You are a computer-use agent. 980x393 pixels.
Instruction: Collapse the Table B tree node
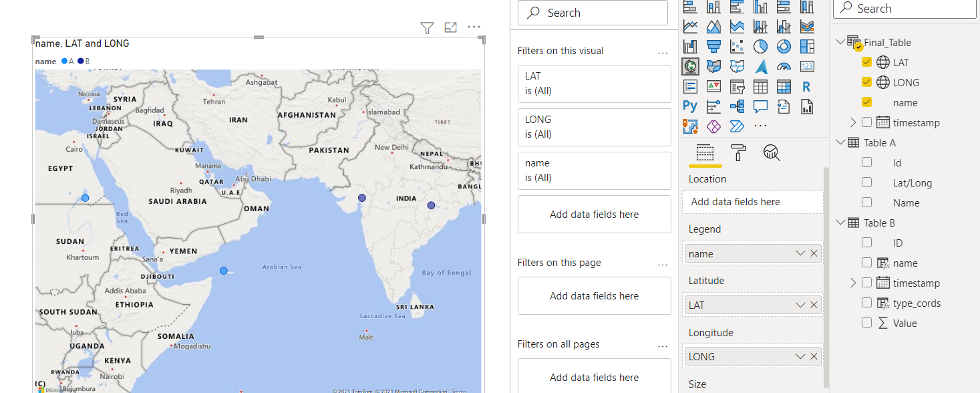tap(840, 223)
